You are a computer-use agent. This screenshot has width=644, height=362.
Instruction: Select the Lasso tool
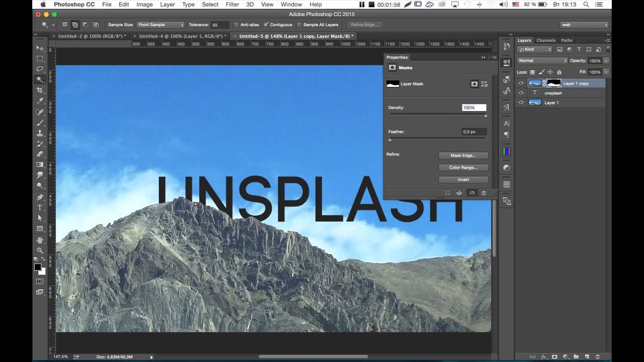pos(40,69)
